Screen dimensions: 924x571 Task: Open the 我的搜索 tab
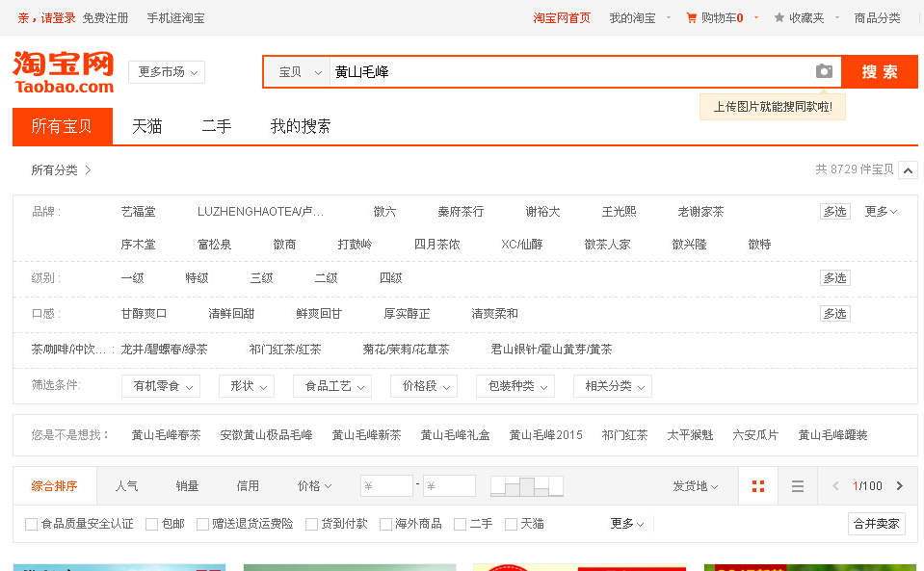pos(300,126)
